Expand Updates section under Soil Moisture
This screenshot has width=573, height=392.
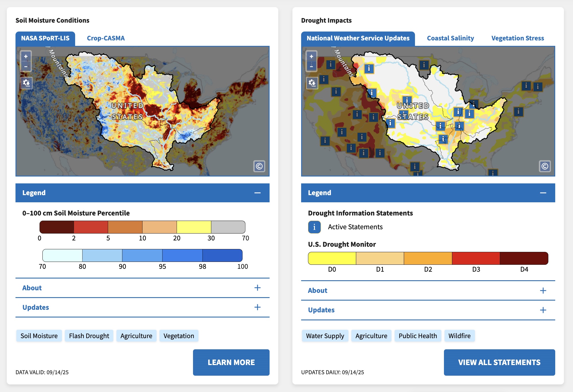257,307
